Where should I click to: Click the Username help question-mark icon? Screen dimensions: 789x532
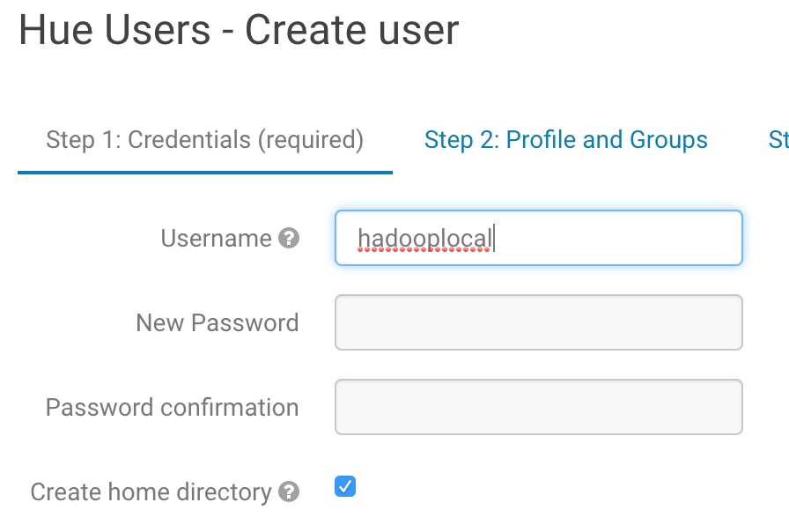coord(289,239)
